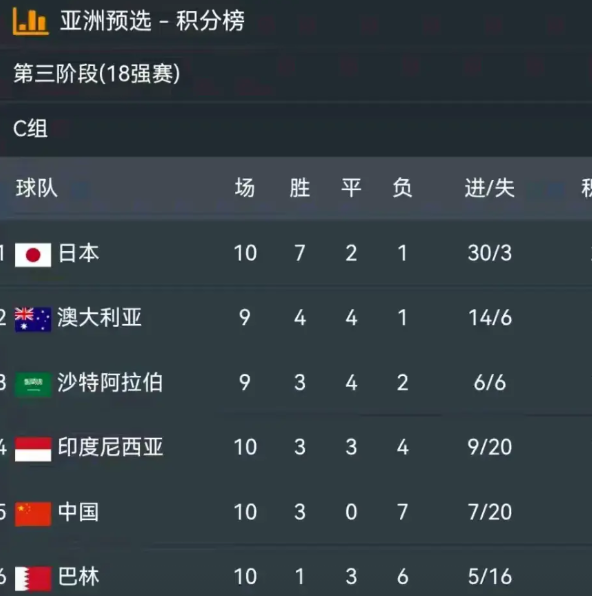Click the Japan flag icon

33,255
